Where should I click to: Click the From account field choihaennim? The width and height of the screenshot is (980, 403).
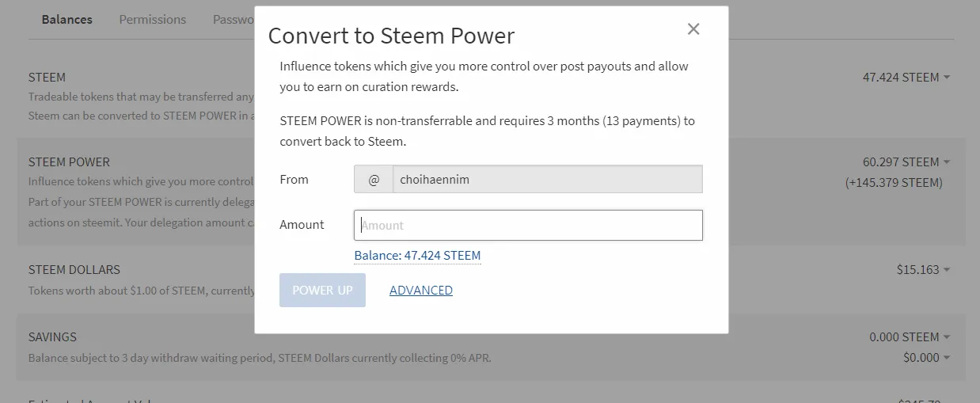(x=547, y=179)
